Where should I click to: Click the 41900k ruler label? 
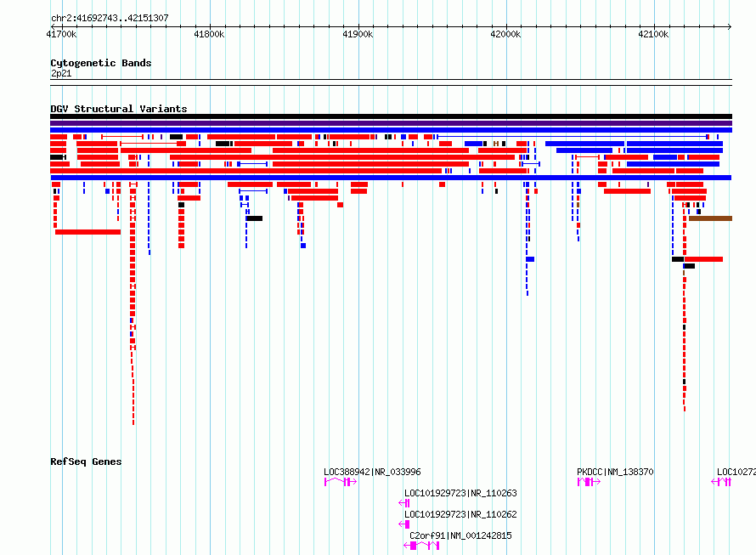(x=358, y=34)
